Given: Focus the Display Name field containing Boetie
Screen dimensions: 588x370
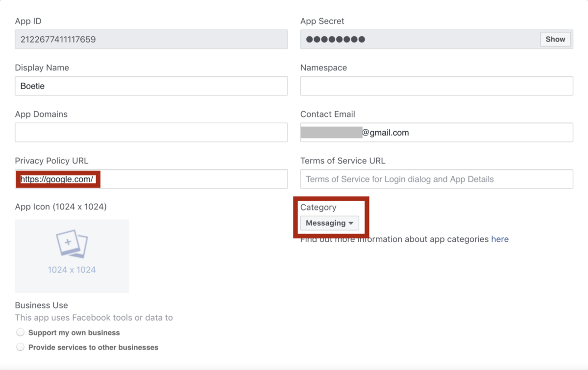Looking at the screenshot, I should pyautogui.click(x=151, y=86).
